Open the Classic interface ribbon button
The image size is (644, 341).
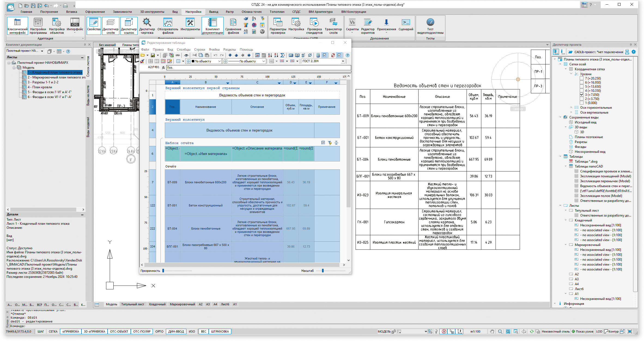(17, 26)
